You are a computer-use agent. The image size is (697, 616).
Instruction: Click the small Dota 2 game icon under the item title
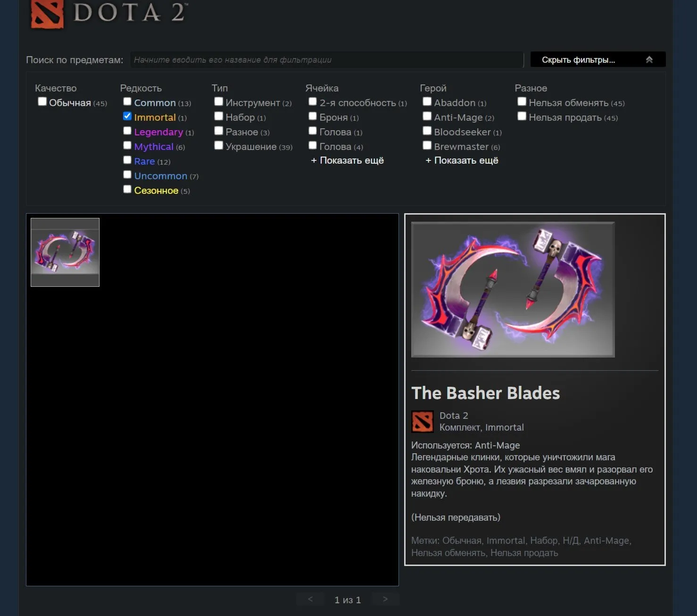pos(422,422)
